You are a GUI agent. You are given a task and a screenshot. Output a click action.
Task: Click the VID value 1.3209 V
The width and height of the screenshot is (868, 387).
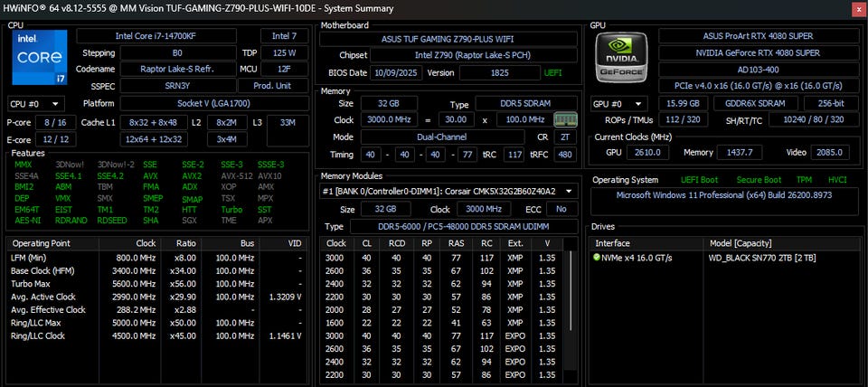286,297
